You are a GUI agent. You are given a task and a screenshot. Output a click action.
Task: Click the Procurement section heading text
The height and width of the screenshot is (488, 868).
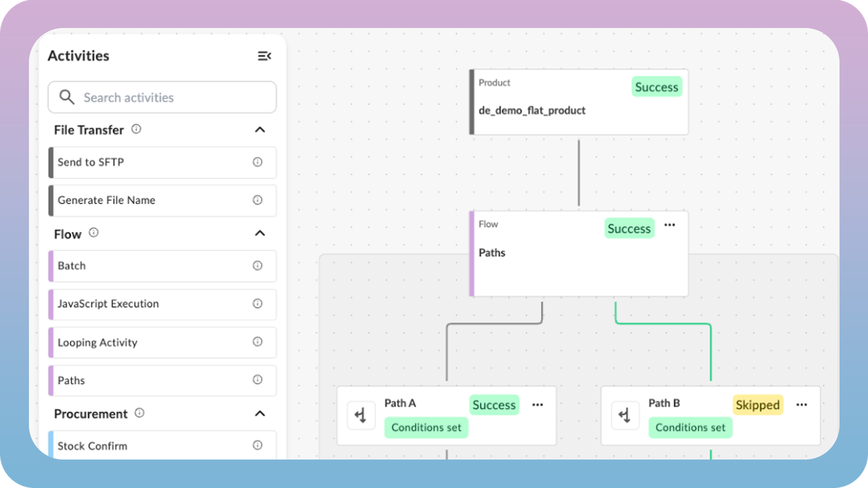(91, 414)
